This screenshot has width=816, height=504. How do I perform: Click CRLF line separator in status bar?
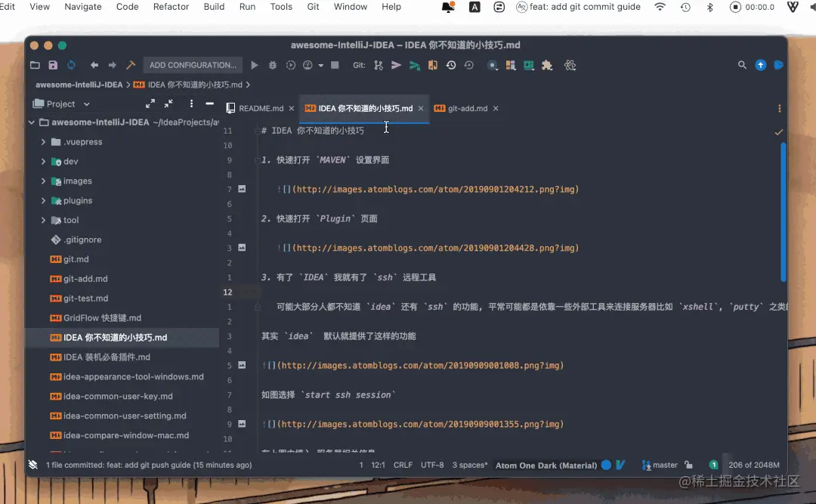pos(403,465)
